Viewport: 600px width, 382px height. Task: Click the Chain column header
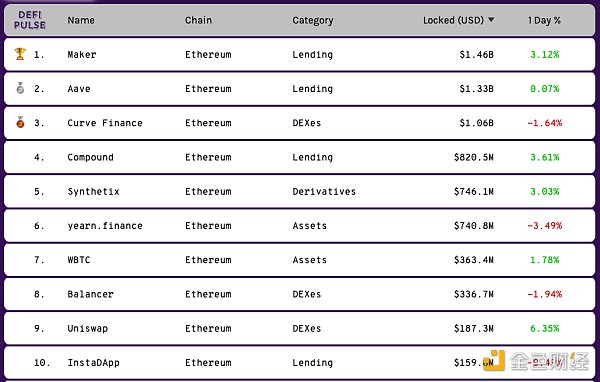point(198,20)
